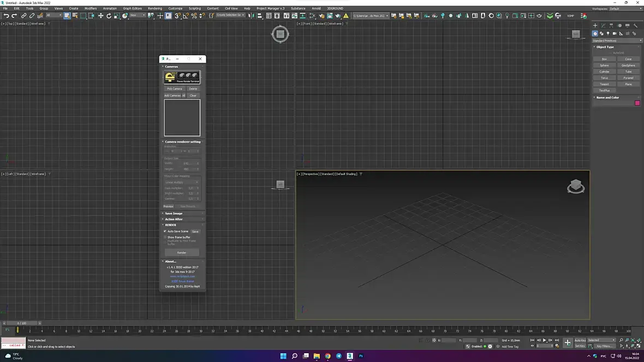Screen dimensions: 644x362
Task: Click the Play Animation button
Action: [544, 340]
